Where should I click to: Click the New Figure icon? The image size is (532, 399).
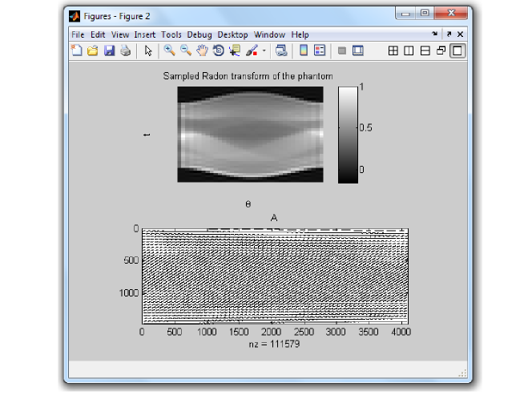point(77,50)
